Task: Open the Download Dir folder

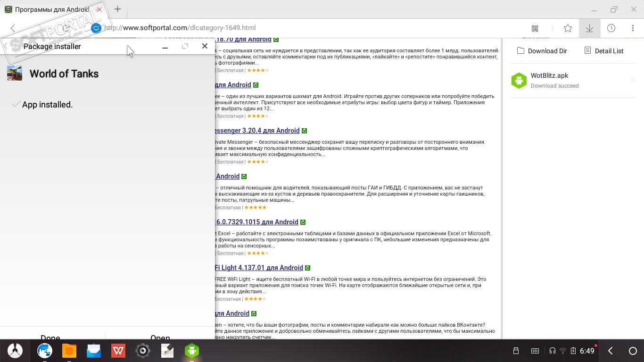Action: pos(542,51)
